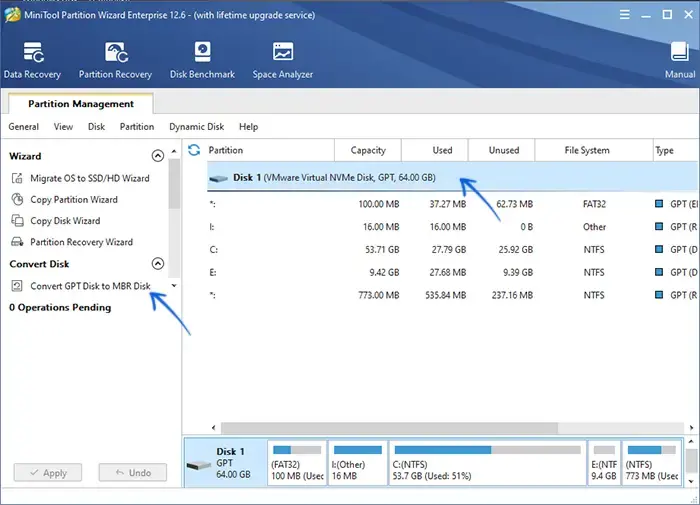Run Migrate OS to SSD/HD Wizard
The height and width of the screenshot is (505, 700).
click(89, 178)
